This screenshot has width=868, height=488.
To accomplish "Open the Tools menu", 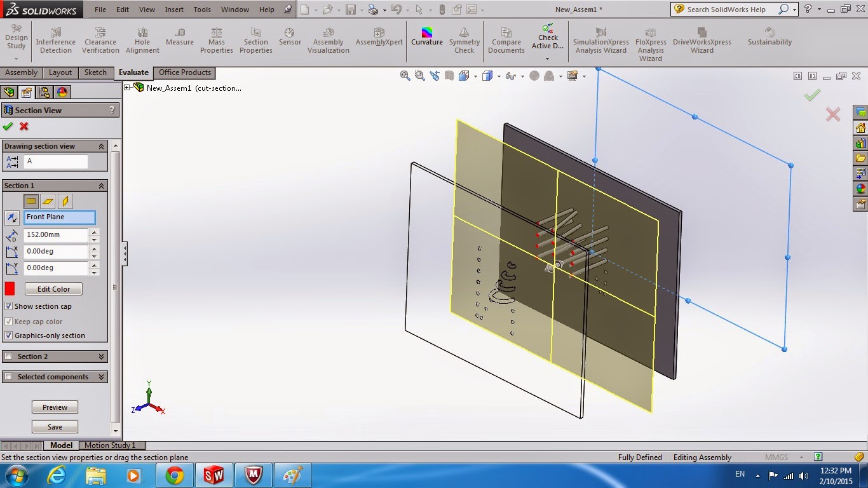I will click(x=202, y=10).
